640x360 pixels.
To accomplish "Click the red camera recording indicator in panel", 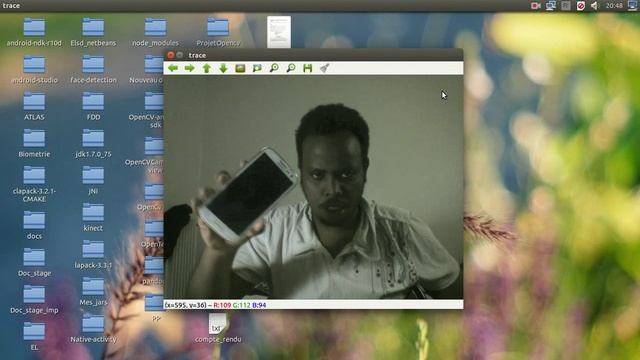I will 535,5.
